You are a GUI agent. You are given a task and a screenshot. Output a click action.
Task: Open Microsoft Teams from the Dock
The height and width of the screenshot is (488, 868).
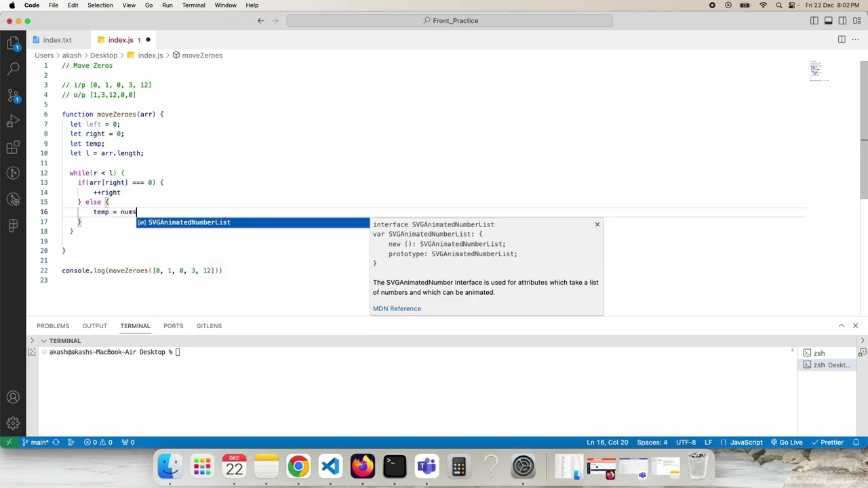[x=427, y=466]
